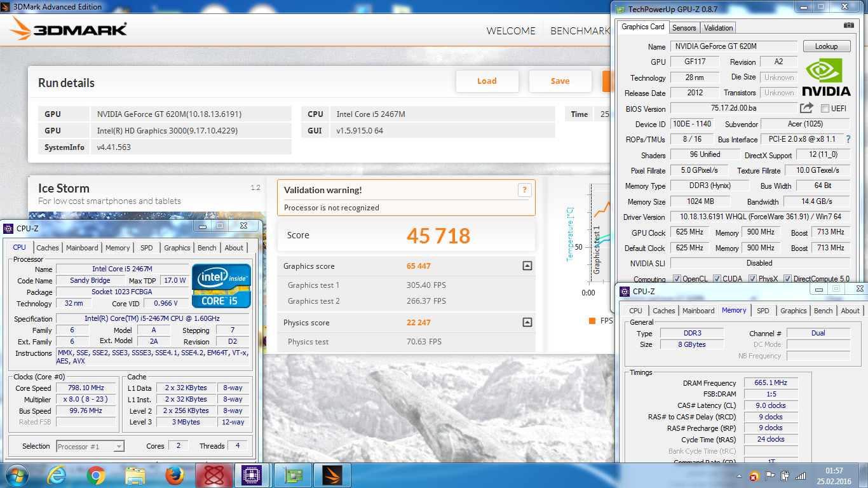Collapse the Physics score section
868x488 pixels.
[527, 323]
